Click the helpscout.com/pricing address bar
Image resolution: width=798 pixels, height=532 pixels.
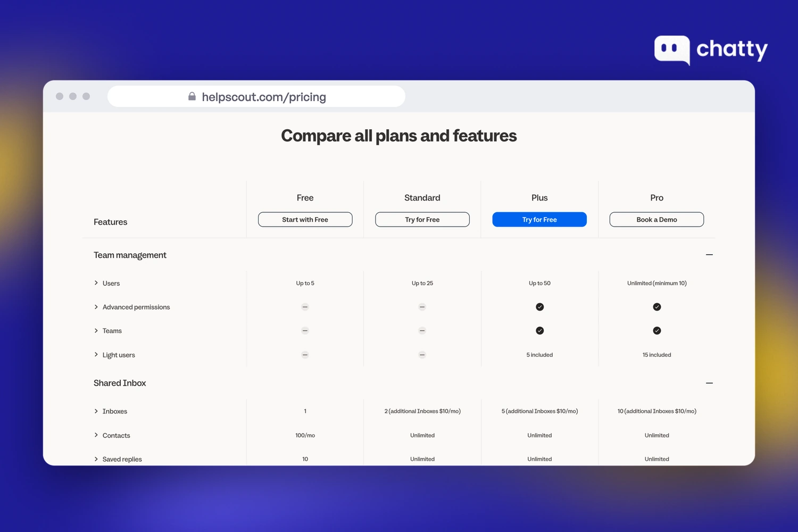(256, 96)
